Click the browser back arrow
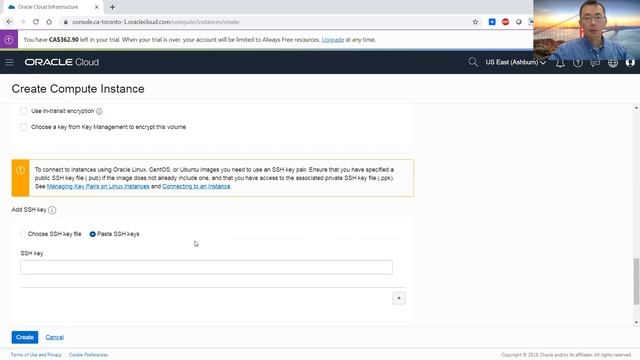This screenshot has height=360, width=640. (x=9, y=22)
